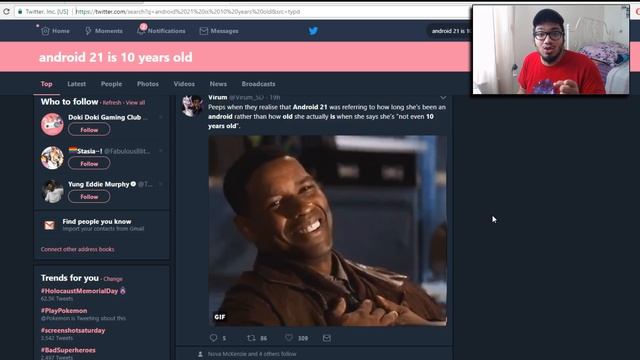Go to Home in the Twitter navbar
Image resolution: width=640 pixels, height=360 pixels.
(x=56, y=31)
